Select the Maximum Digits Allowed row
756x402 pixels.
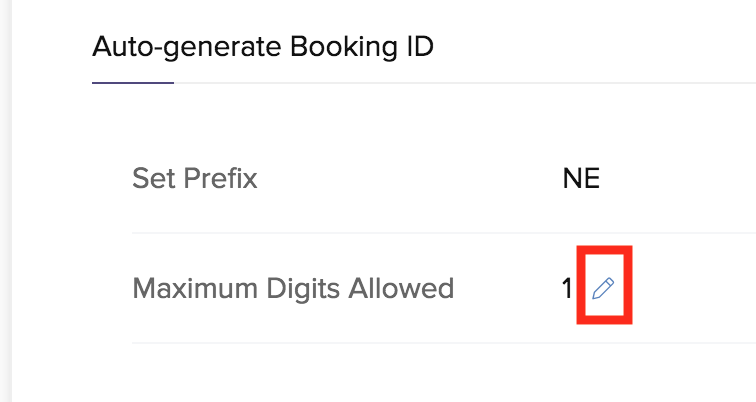(x=444, y=288)
